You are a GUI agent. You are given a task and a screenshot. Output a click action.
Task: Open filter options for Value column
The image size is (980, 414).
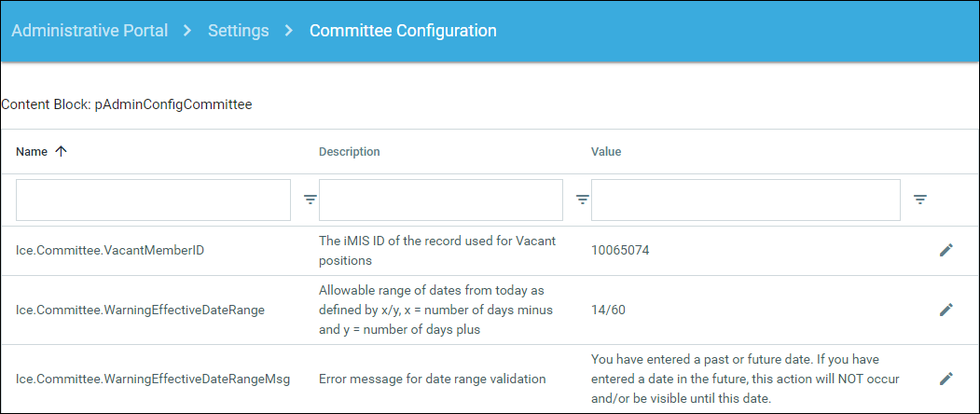(x=920, y=200)
